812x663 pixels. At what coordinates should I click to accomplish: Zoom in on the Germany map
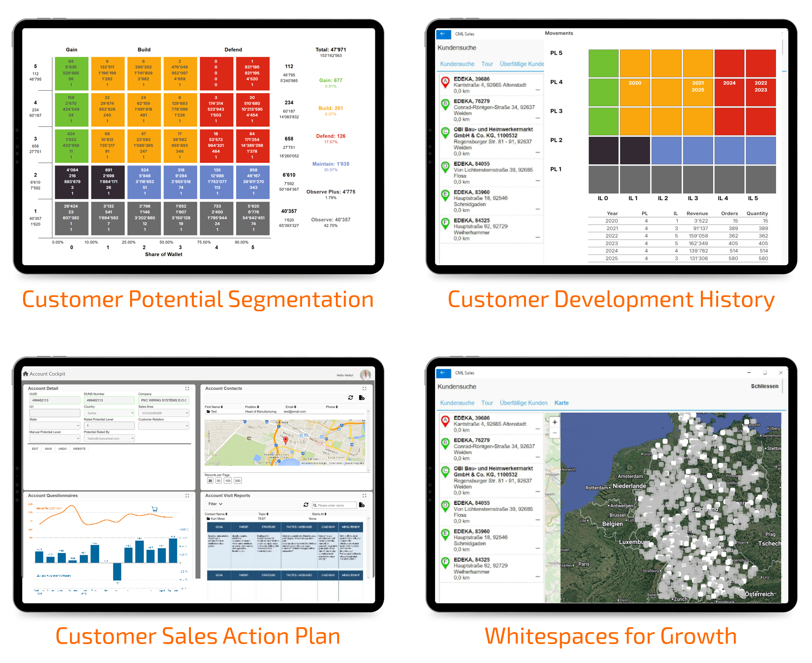(554, 422)
